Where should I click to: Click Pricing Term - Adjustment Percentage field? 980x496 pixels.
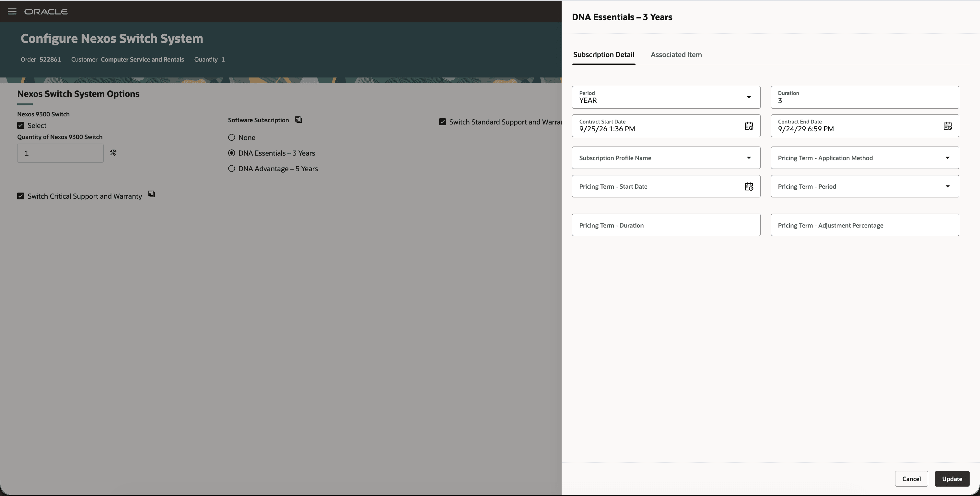[865, 225]
